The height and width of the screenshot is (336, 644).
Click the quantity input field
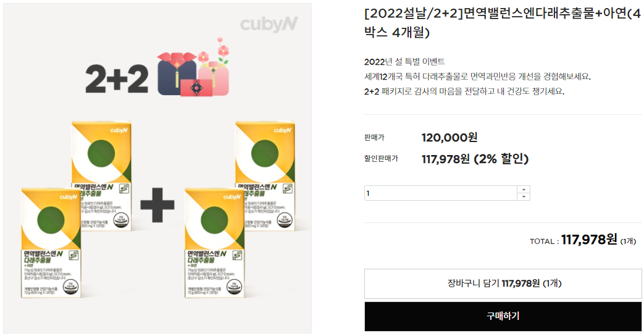440,193
